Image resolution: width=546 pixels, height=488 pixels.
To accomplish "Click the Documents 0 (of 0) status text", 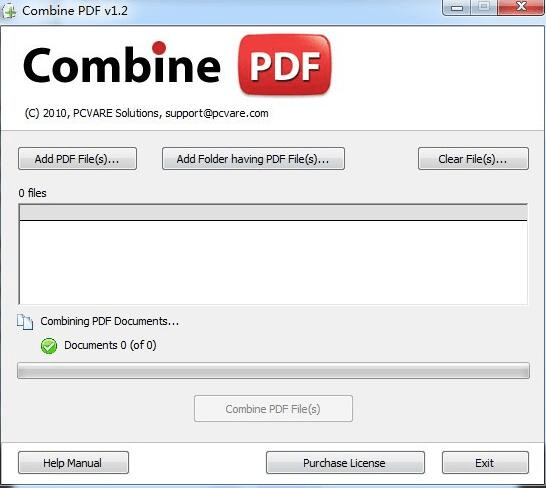I will [x=110, y=345].
